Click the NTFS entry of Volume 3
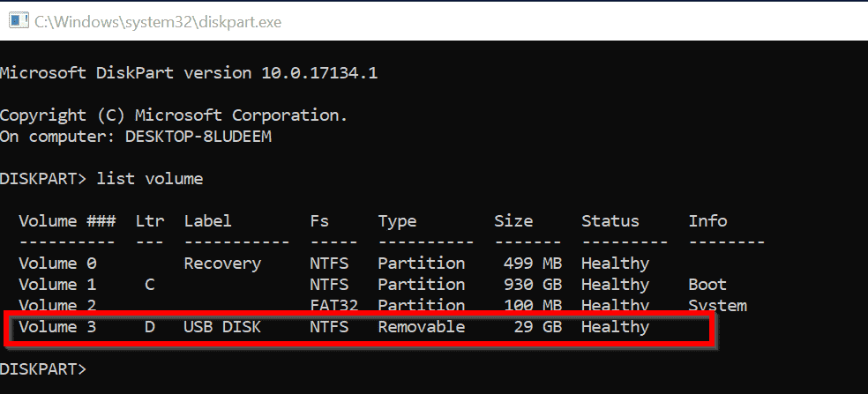Screen dimensions: 868x394 (x=329, y=327)
